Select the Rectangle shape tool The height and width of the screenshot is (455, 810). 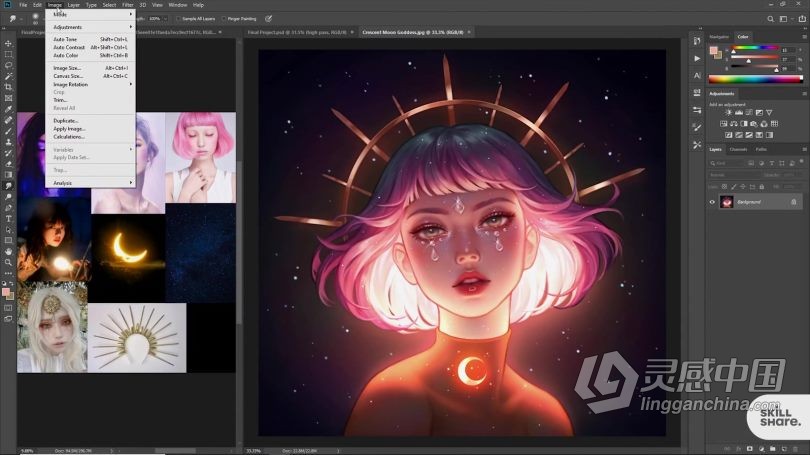(x=8, y=240)
